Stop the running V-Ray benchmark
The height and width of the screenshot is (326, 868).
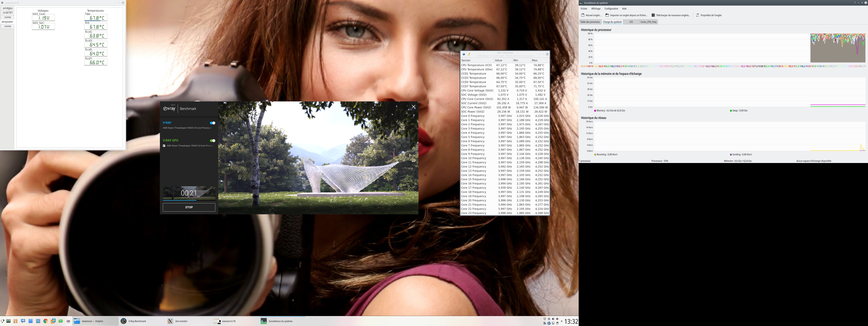click(x=189, y=207)
